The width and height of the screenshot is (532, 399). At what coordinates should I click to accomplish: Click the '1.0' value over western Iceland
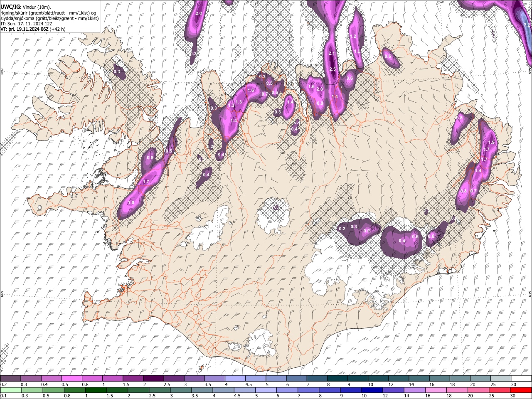pyautogui.click(x=131, y=202)
